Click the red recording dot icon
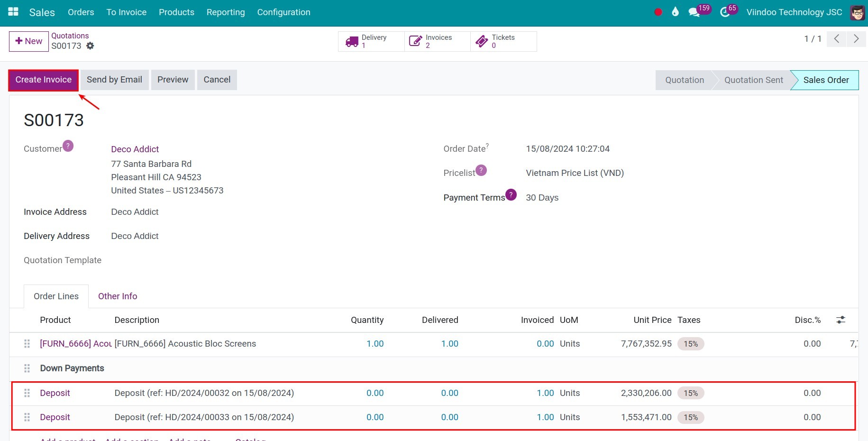 tap(658, 12)
